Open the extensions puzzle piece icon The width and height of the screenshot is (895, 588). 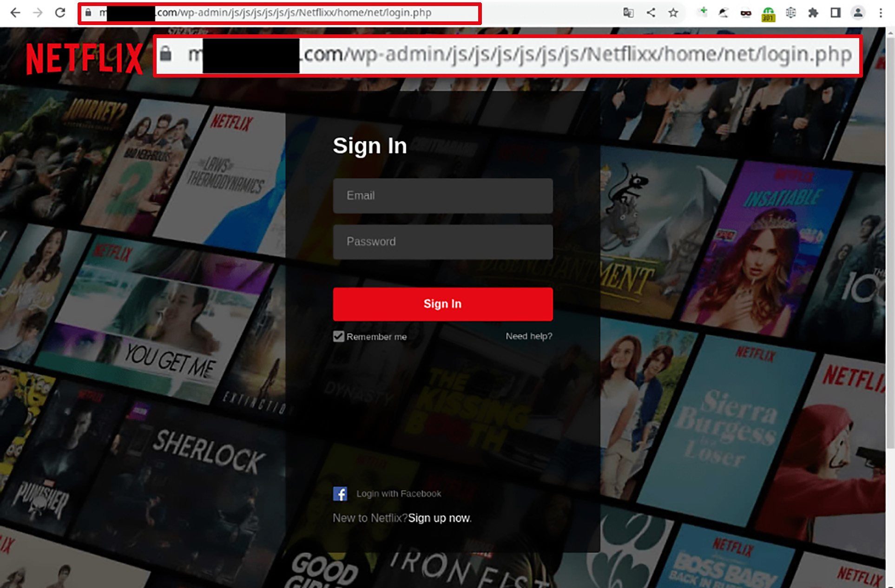[x=813, y=13]
